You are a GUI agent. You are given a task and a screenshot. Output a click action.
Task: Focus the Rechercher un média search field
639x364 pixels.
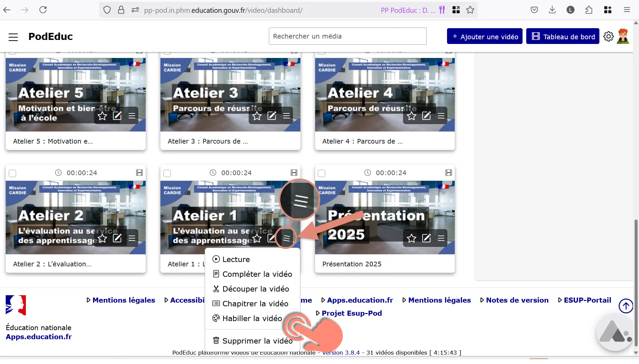coord(347,36)
